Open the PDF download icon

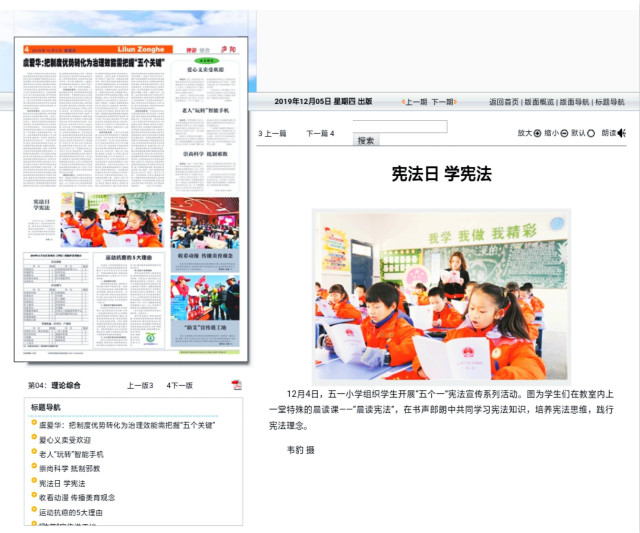(237, 385)
